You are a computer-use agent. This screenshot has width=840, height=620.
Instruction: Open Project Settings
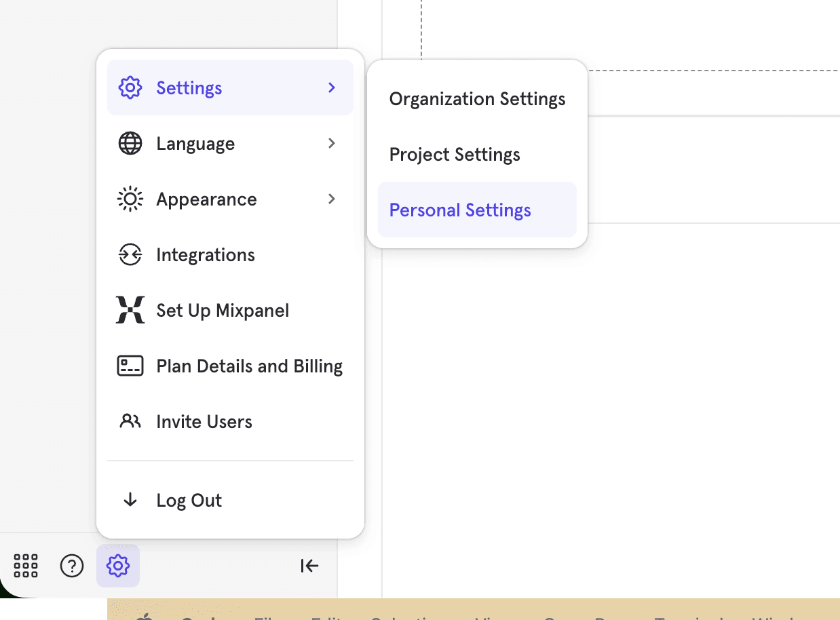(x=454, y=154)
